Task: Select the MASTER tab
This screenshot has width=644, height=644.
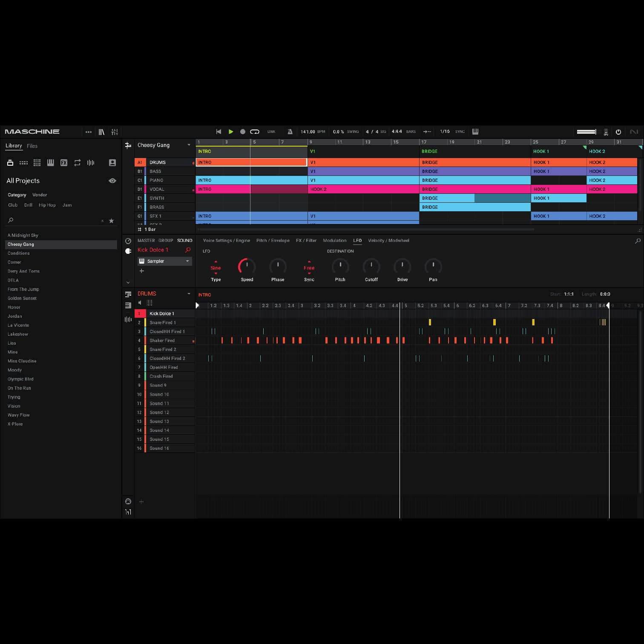Action: [146, 241]
